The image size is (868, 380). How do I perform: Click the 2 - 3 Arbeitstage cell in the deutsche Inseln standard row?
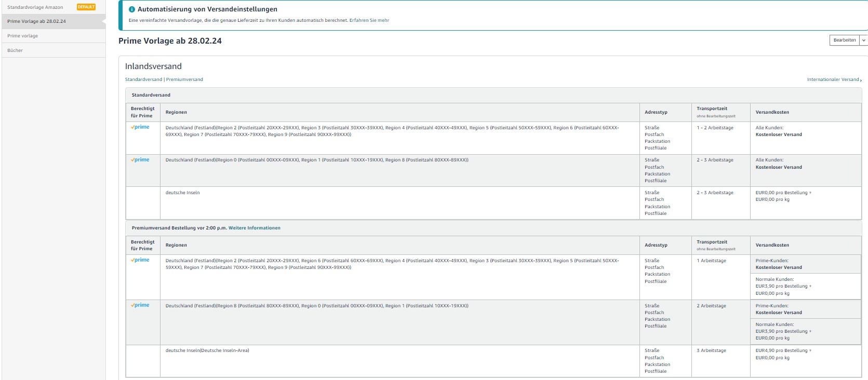(720, 203)
